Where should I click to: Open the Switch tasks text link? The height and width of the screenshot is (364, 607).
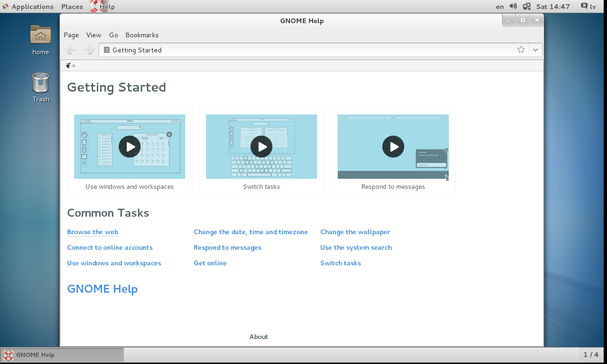pos(341,263)
